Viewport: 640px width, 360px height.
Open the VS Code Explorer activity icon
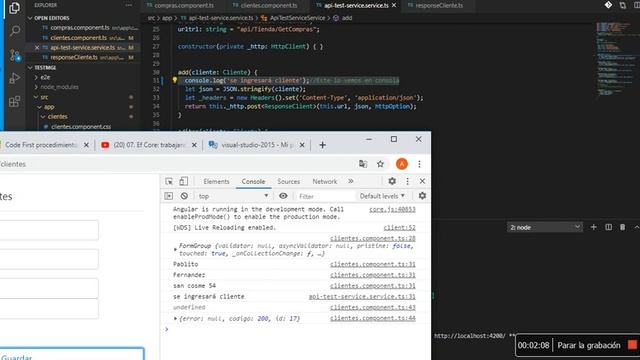point(14,8)
